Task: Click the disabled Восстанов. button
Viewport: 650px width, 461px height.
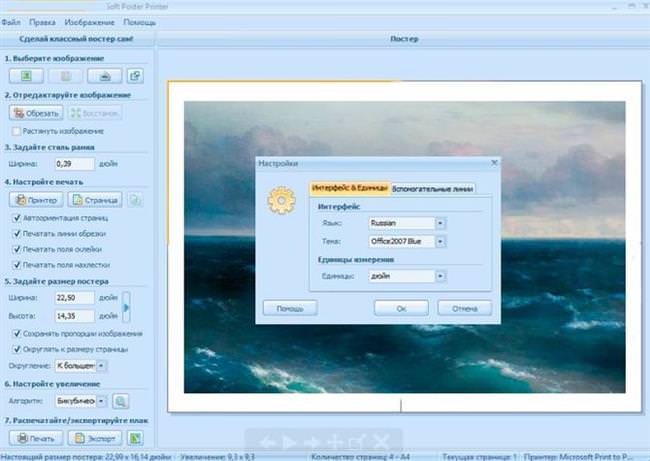Action: coord(95,113)
